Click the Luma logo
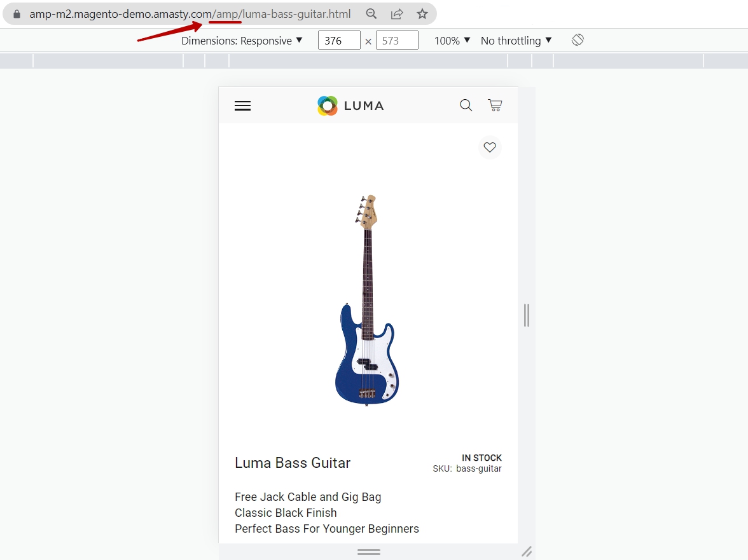 tap(350, 106)
